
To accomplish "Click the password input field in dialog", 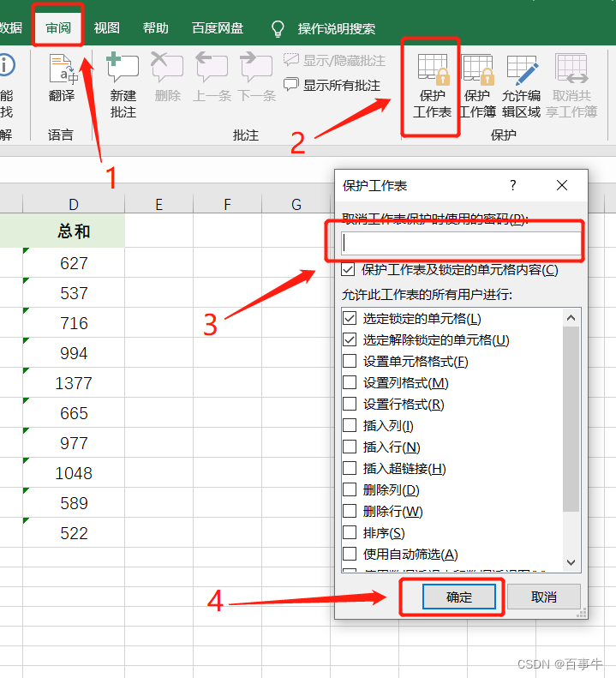I will pyautogui.click(x=461, y=243).
